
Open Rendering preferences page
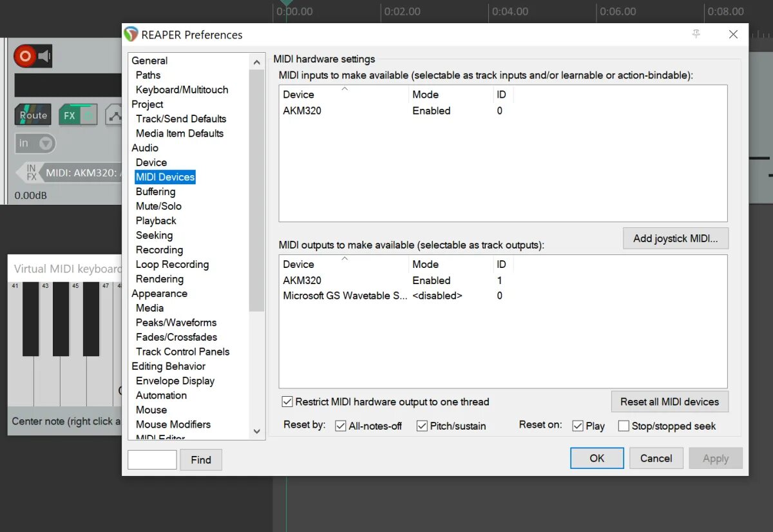click(159, 279)
